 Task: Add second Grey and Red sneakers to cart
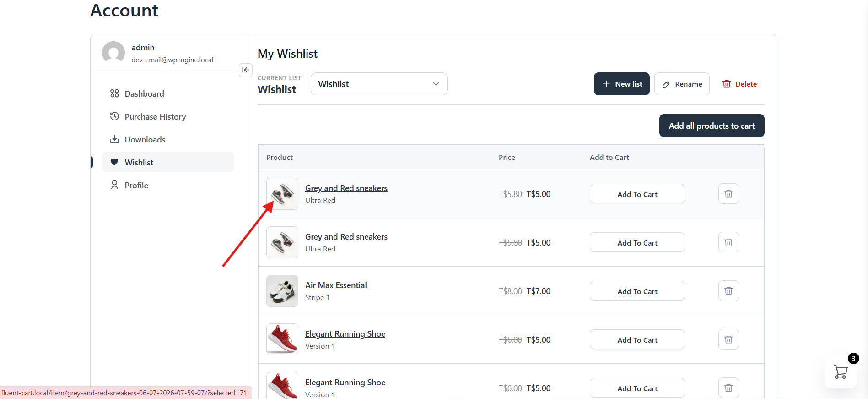pos(637,242)
